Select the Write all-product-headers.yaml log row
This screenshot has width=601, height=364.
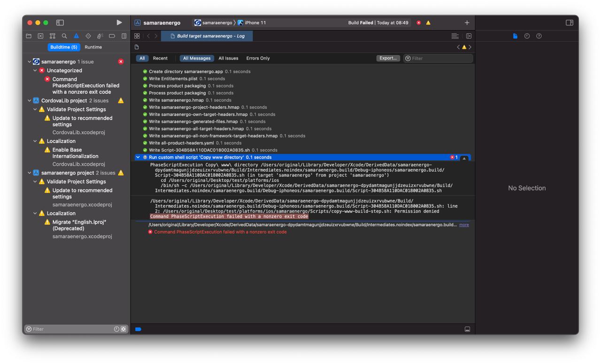[x=192, y=143]
